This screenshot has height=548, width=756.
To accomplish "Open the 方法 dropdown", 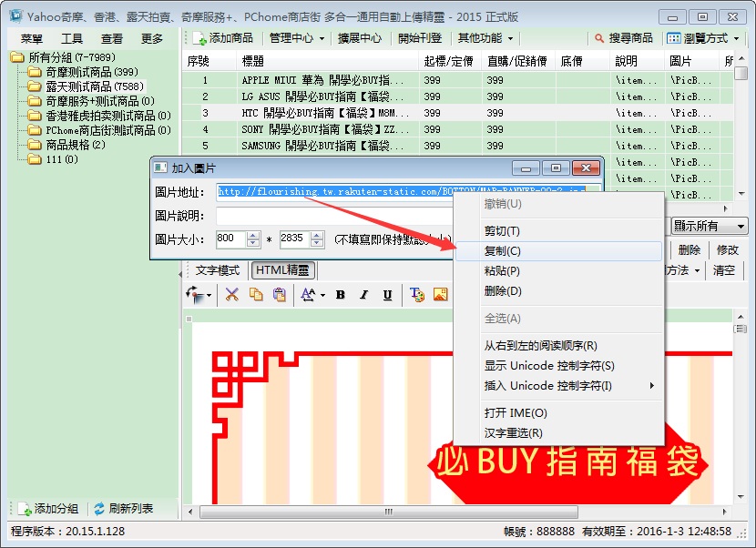I will click(683, 270).
